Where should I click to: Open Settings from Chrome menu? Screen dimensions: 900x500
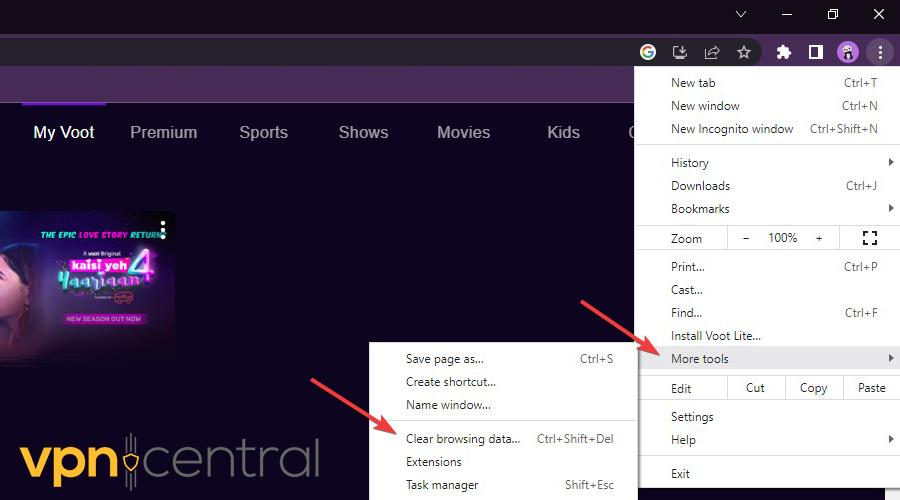coord(767,416)
